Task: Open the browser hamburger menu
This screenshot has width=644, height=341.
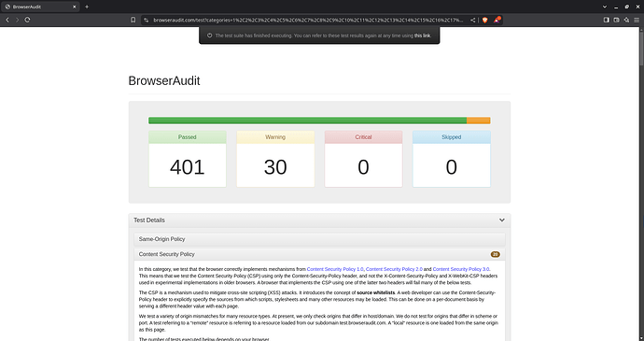Action: 637,20
